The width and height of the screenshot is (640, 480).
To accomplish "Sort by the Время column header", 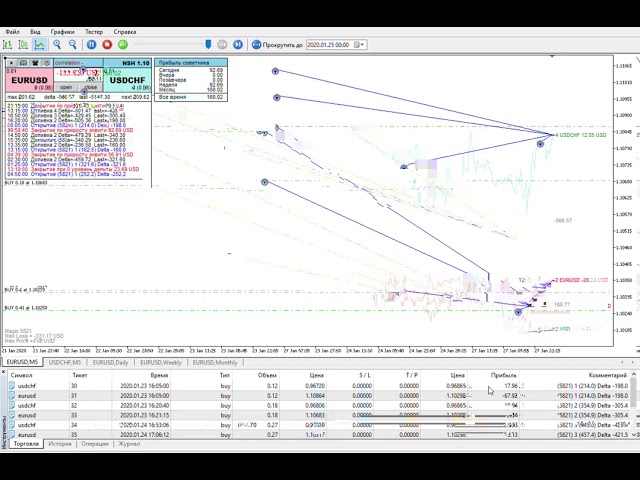I will (x=159, y=375).
